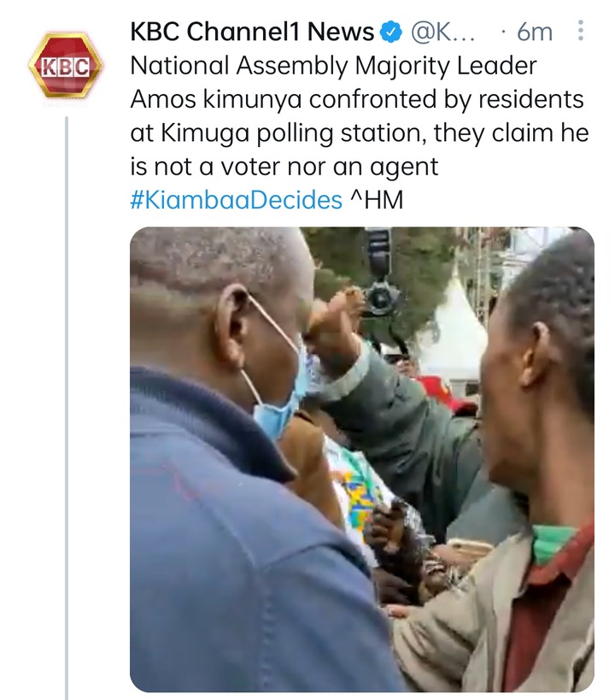Screen dimensions: 615x700
Task: Click the blue verified badge
Action: click(x=389, y=32)
